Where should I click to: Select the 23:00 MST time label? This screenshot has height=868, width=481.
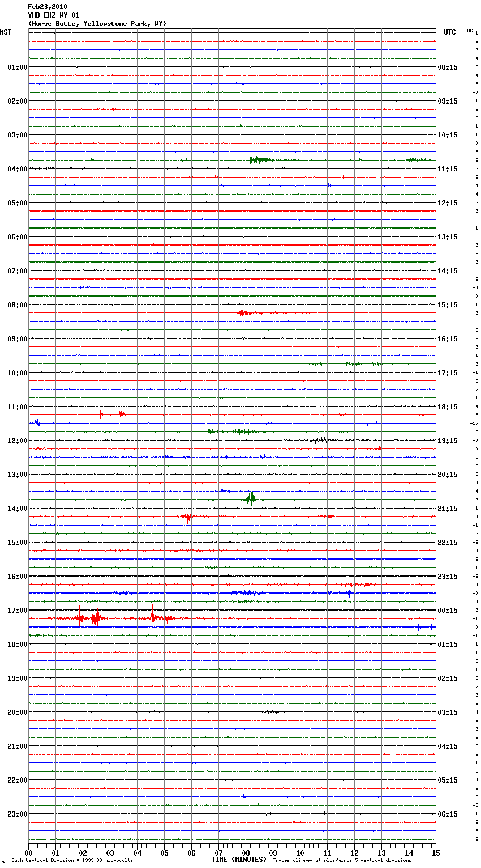pos(18,814)
